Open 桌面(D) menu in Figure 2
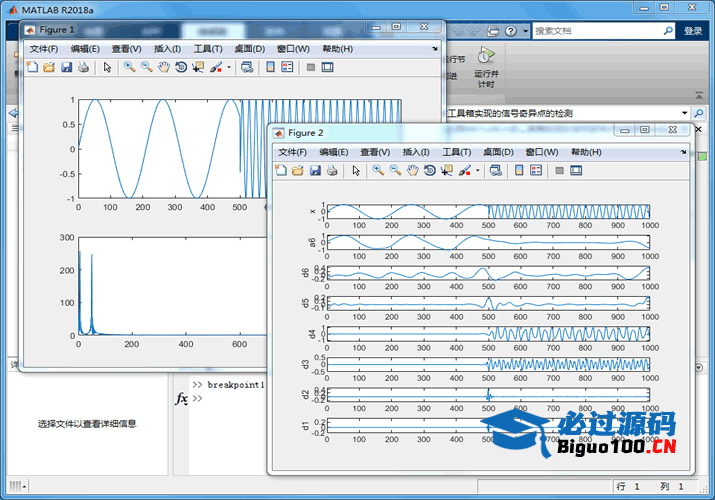715x500 pixels. (498, 152)
